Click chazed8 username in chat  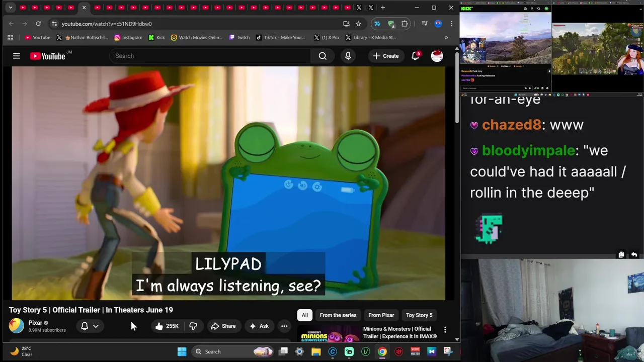click(x=512, y=125)
